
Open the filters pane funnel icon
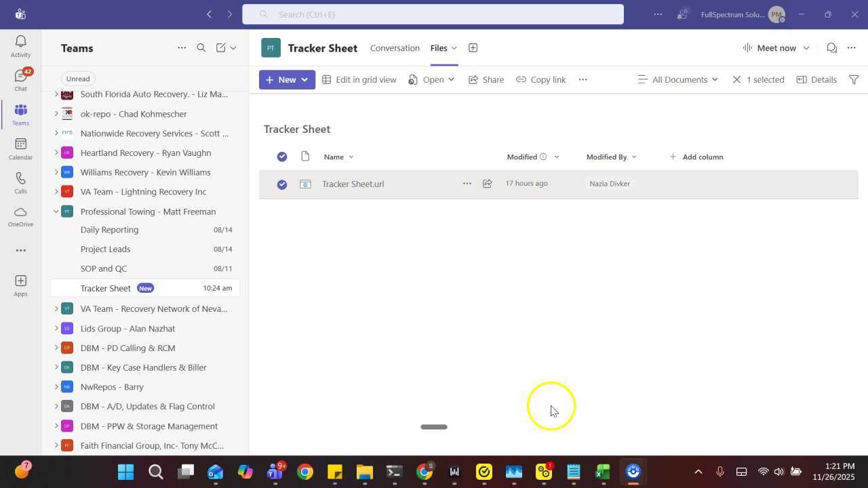click(x=854, y=80)
